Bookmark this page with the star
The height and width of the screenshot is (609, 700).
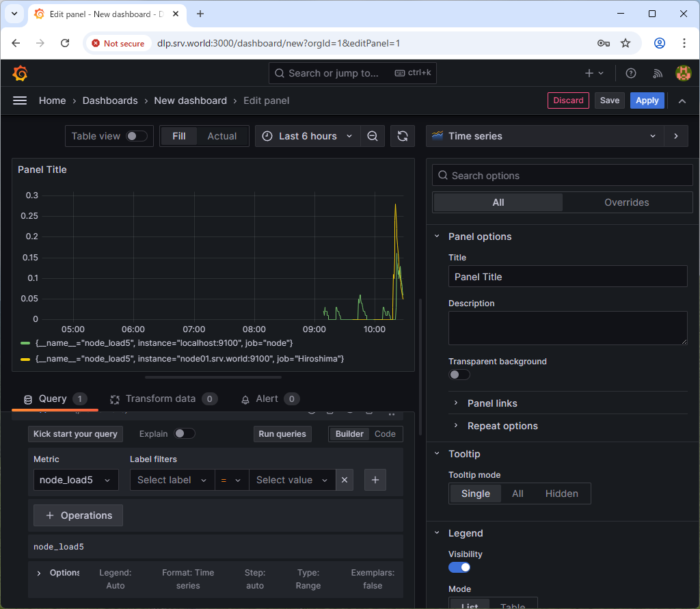pyautogui.click(x=625, y=43)
